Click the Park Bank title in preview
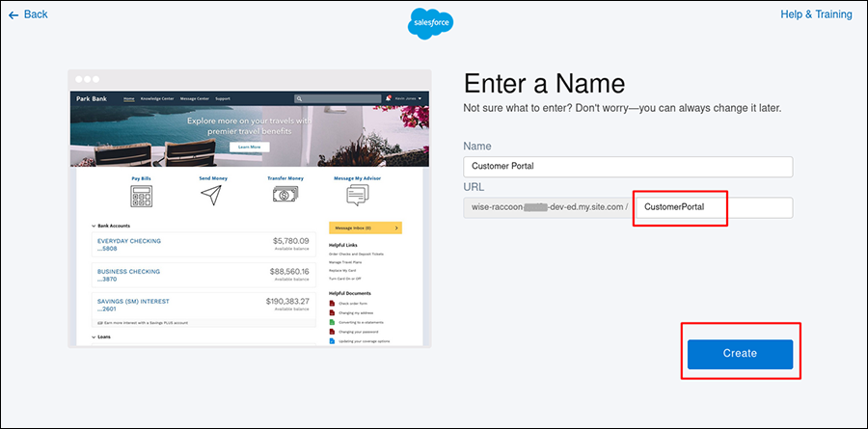Viewport: 868px width, 429px height. [92, 98]
